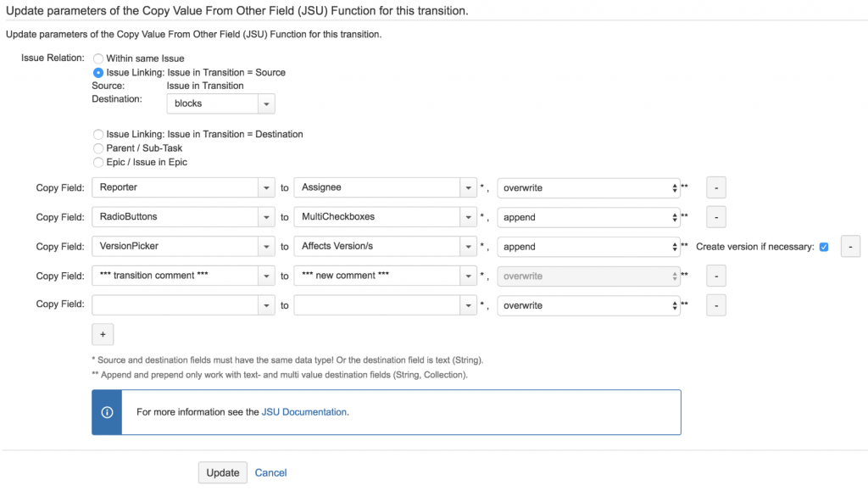Screen dimensions: 868x491
Task: Uncheck Create version if necessary
Action: coord(824,247)
